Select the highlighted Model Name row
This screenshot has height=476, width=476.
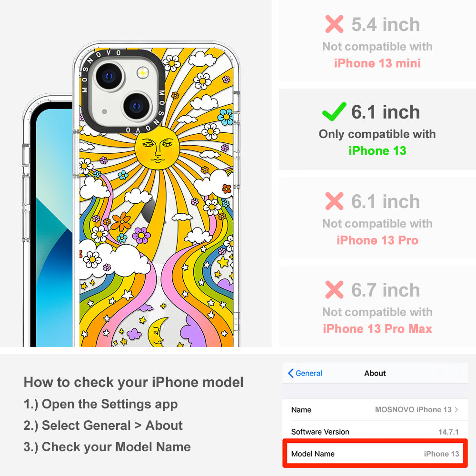[x=375, y=453]
